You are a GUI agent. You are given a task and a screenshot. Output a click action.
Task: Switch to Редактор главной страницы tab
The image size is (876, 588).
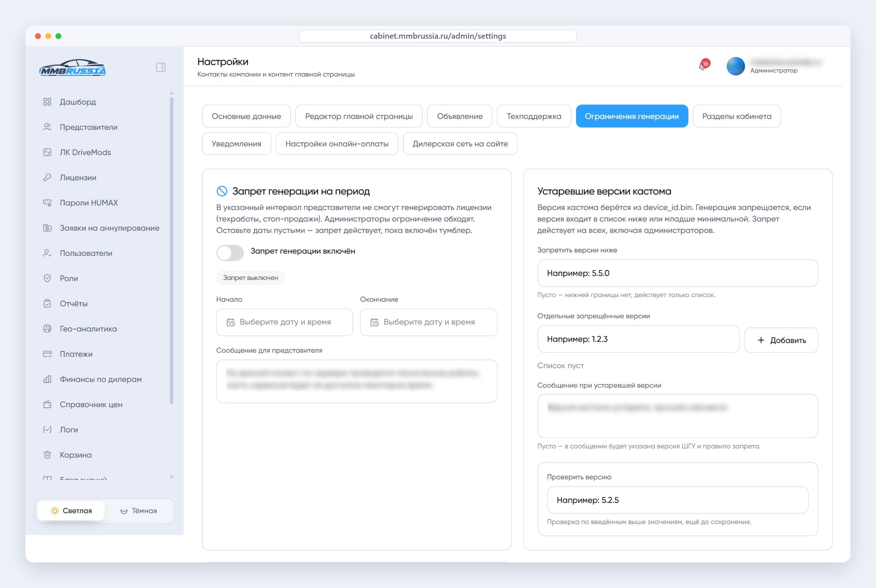(359, 116)
